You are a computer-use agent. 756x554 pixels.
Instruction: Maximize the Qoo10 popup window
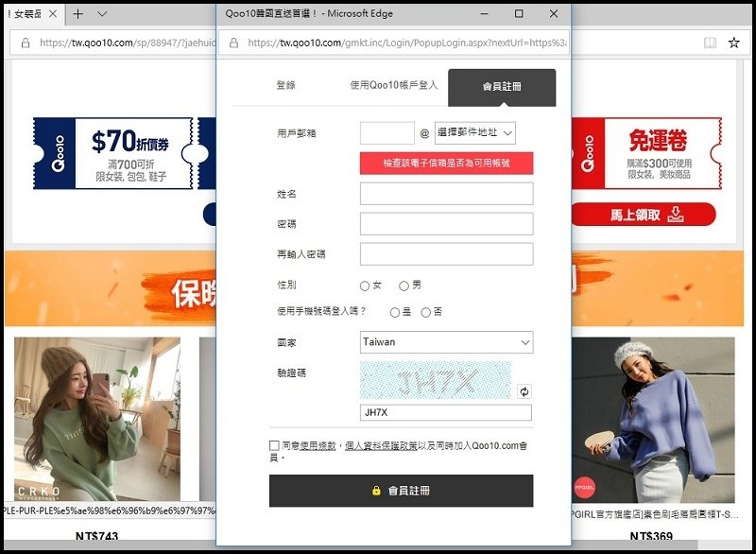[x=519, y=13]
